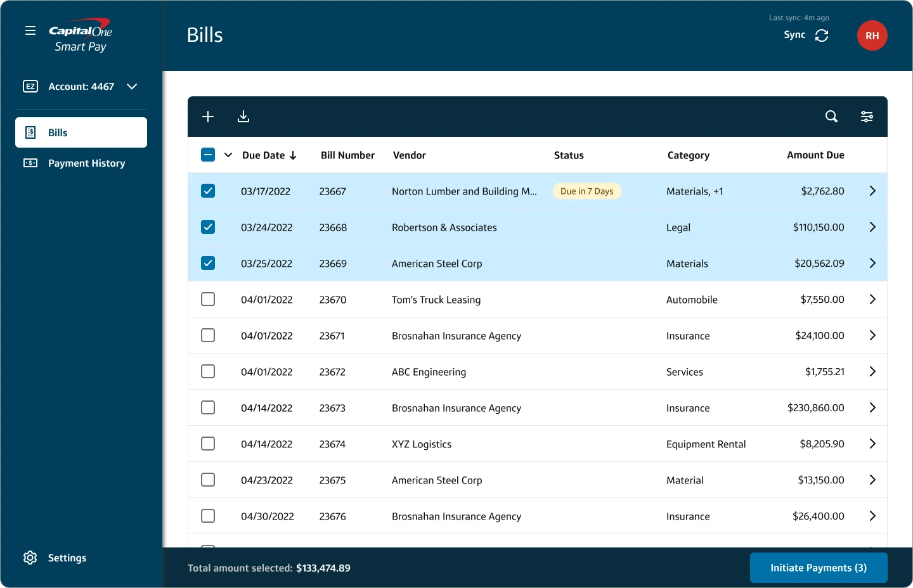Open Payment History in the sidebar

pyautogui.click(x=81, y=163)
